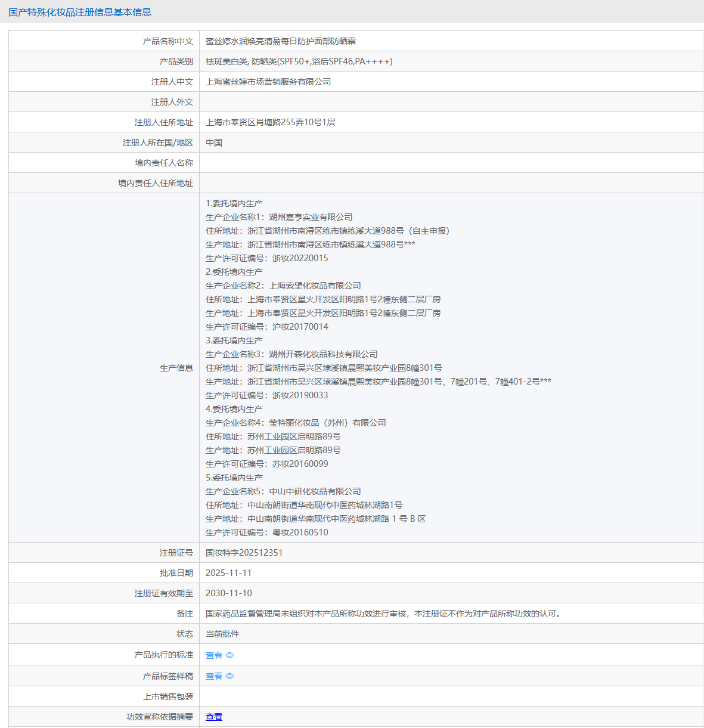The image size is (704, 728).
Task: Select manufacturer name 湖州嘉亨实业有限公司
Action: (x=311, y=217)
